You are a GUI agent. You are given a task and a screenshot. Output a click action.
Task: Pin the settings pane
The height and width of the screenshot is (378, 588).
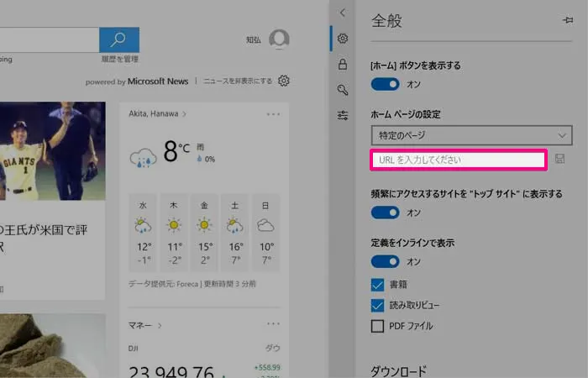pyautogui.click(x=568, y=20)
